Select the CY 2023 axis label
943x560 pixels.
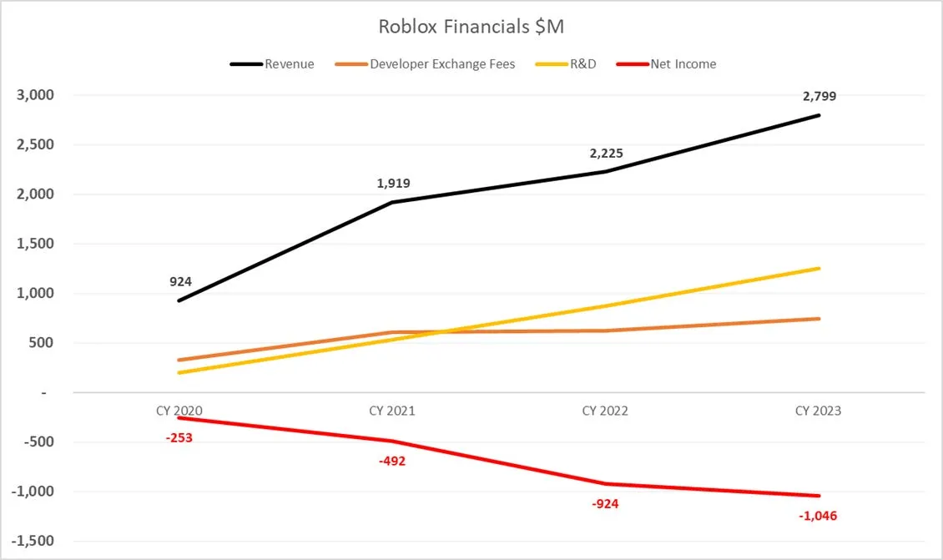point(819,411)
